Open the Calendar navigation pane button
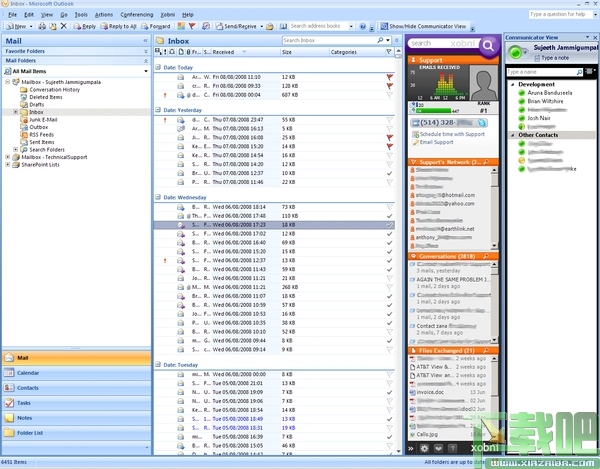 77,373
